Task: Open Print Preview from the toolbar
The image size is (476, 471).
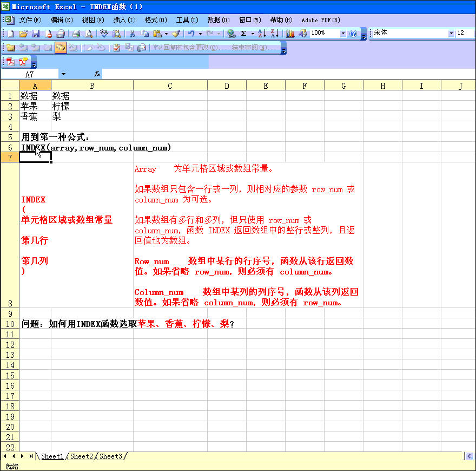Action: [x=89, y=34]
